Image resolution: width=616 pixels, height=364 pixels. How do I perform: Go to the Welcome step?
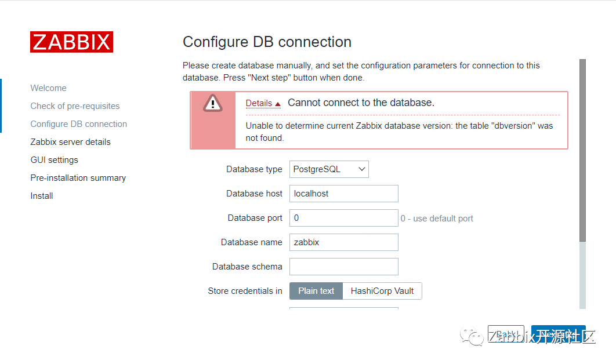pos(48,88)
